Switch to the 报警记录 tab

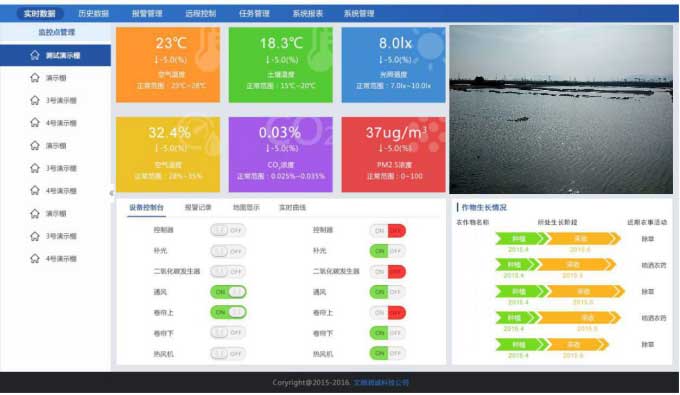pyautogui.click(x=198, y=207)
